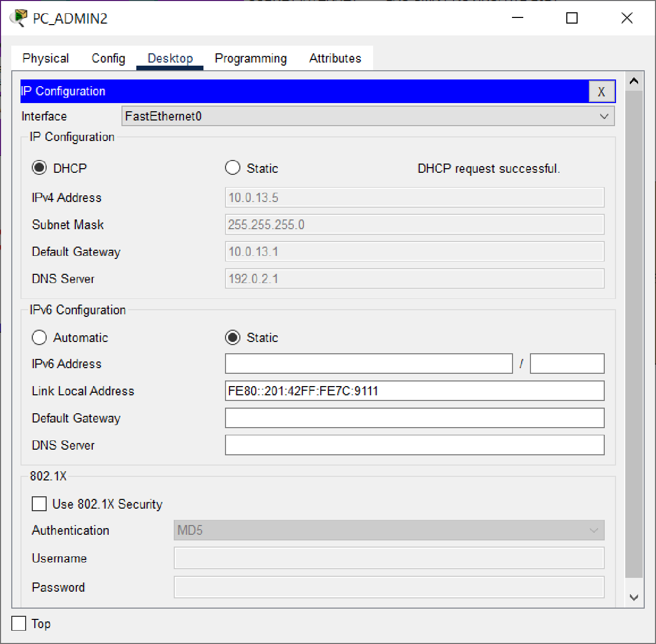Close the IP Configuration dialog with X
Screen dimensions: 656x644
[602, 91]
